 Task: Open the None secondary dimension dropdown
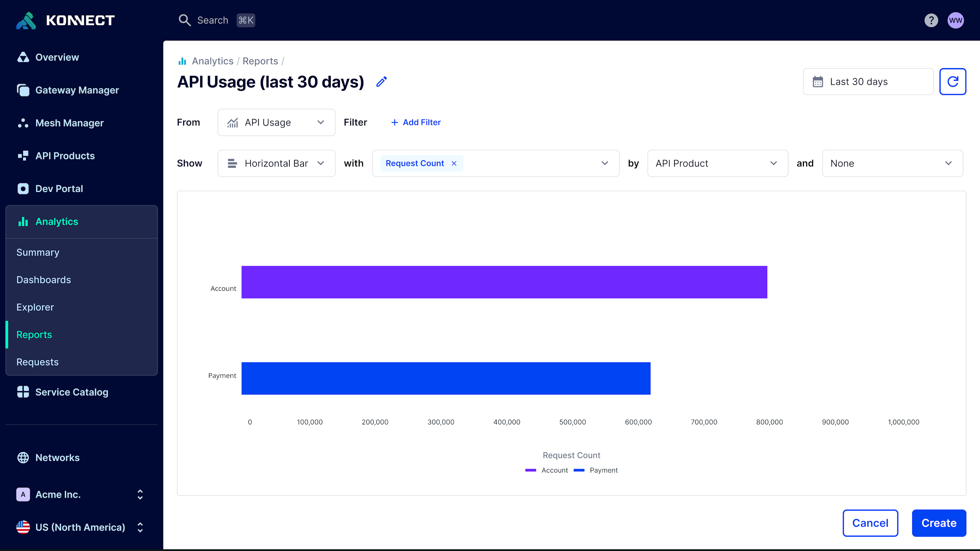(x=892, y=163)
